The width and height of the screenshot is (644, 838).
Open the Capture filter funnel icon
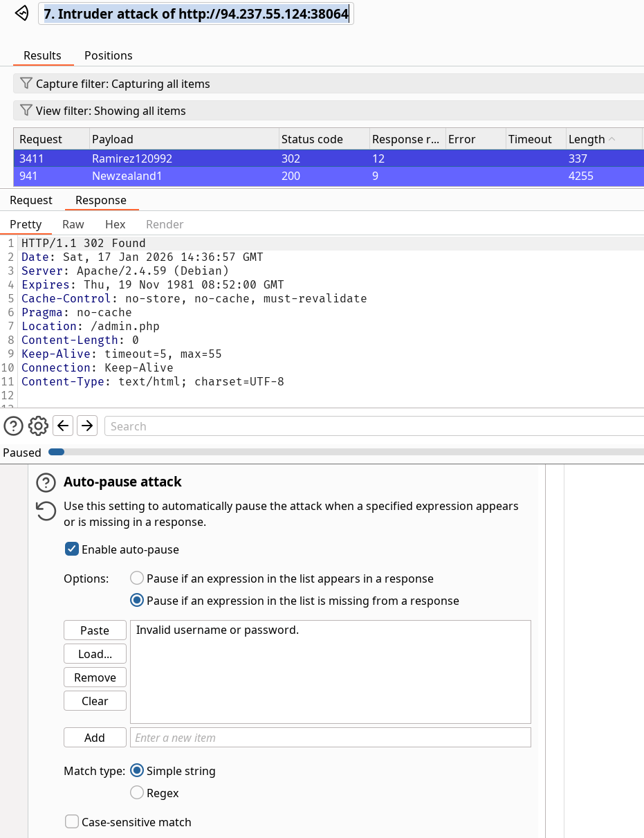click(x=26, y=84)
